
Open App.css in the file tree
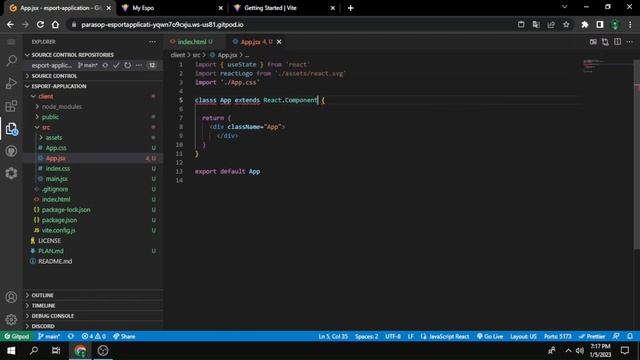[56, 148]
